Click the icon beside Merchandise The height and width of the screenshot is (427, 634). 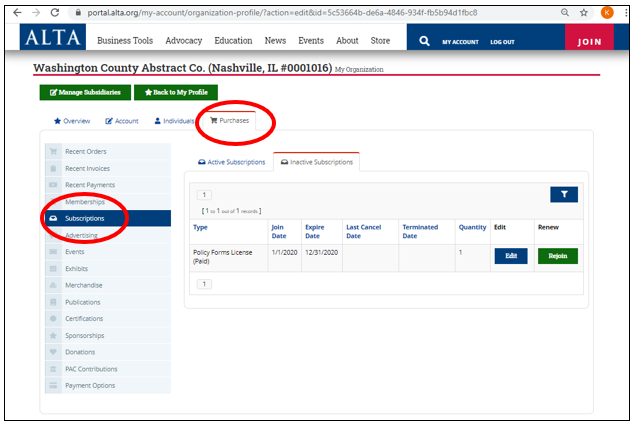(53, 285)
